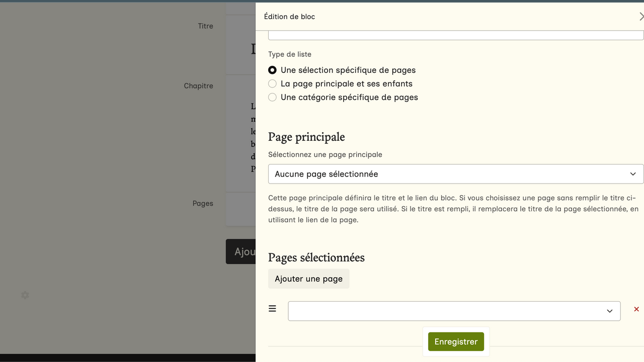The image size is (644, 362).
Task: Select 'Une catégorie spécifique de pages' radio option
Action: coord(272,98)
